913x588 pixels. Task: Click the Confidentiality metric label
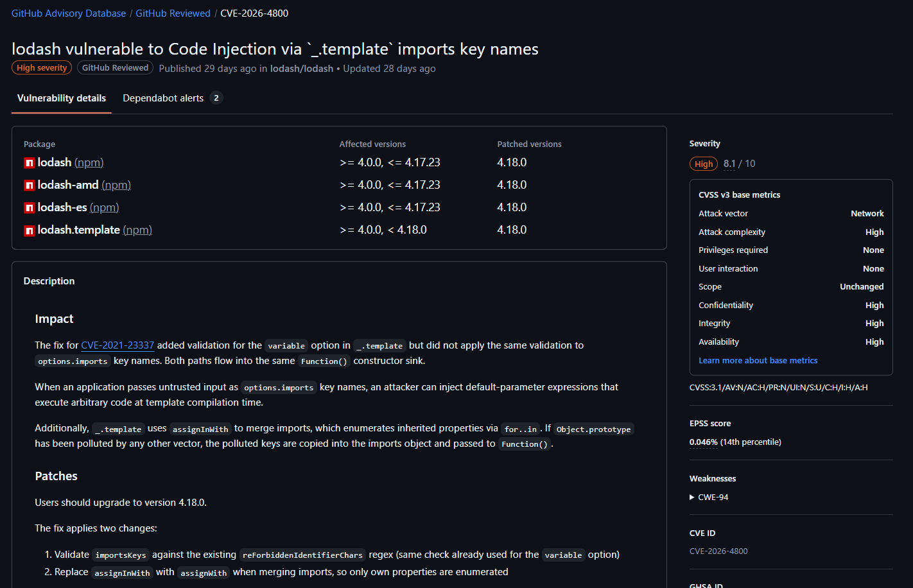click(726, 306)
